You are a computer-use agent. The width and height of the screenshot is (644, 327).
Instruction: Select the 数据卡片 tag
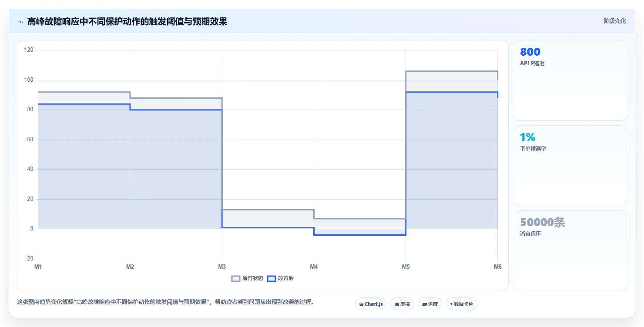click(x=461, y=304)
